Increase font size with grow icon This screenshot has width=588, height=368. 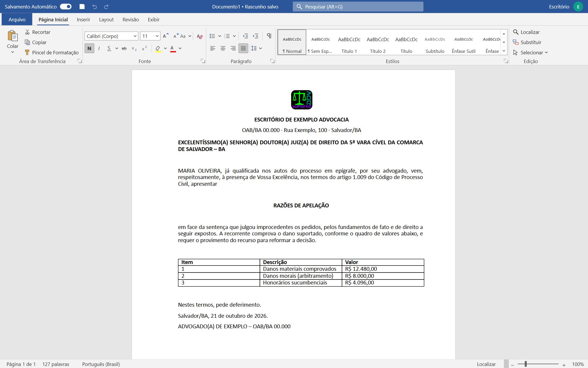point(166,36)
